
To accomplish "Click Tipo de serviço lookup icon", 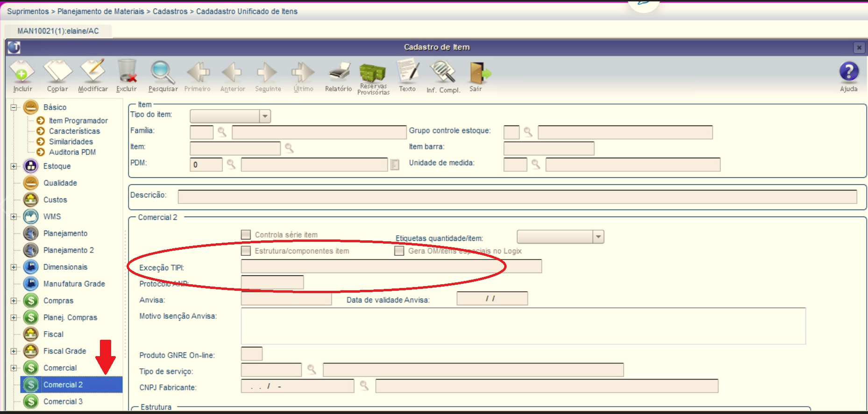I will pos(312,370).
